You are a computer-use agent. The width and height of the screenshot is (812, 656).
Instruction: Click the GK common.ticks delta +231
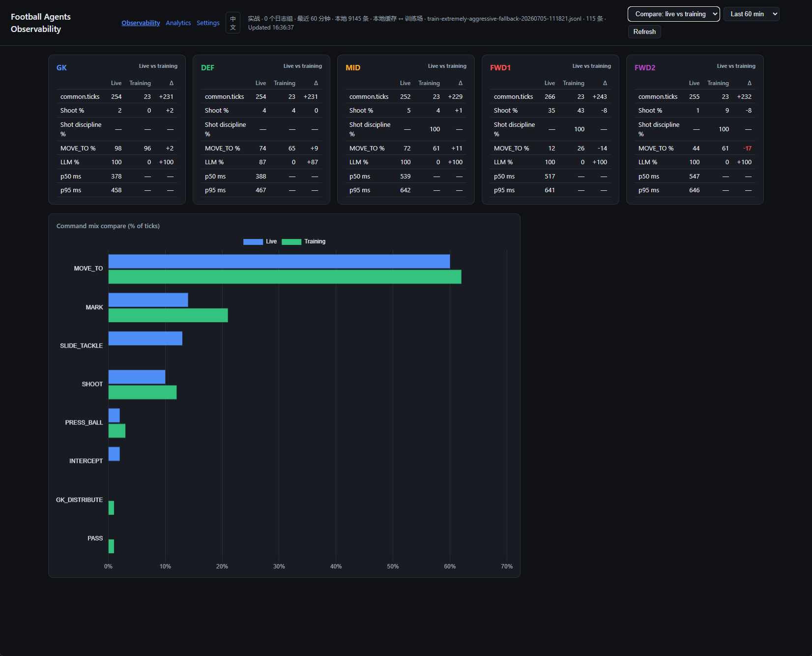(166, 97)
